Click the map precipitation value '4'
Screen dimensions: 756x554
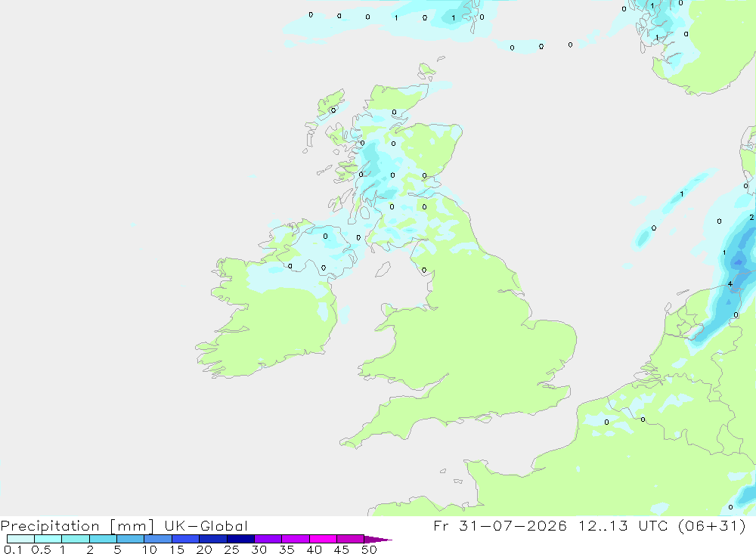pos(730,284)
